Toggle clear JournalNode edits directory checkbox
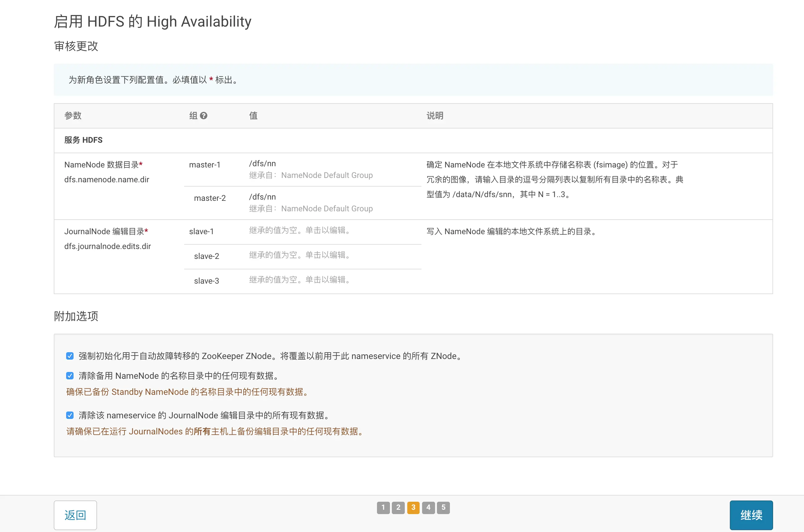 tap(70, 415)
